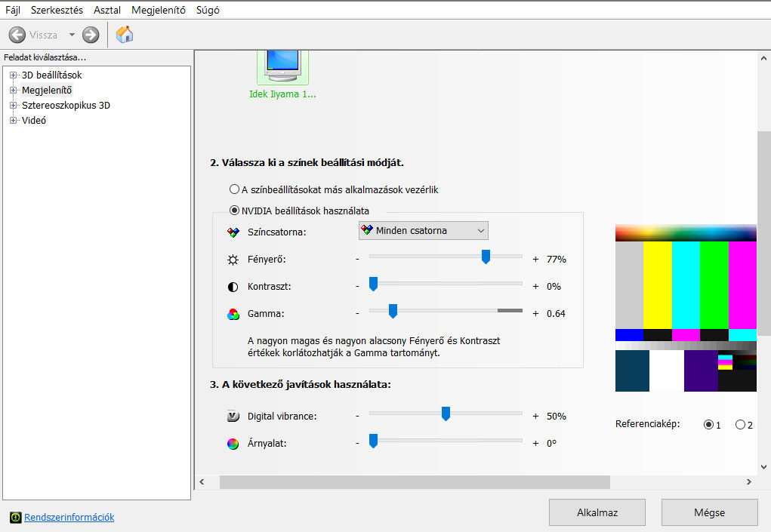771x532 pixels.
Task: Select 'más alkalmazások vezérlik' radio option
Action: 235,189
